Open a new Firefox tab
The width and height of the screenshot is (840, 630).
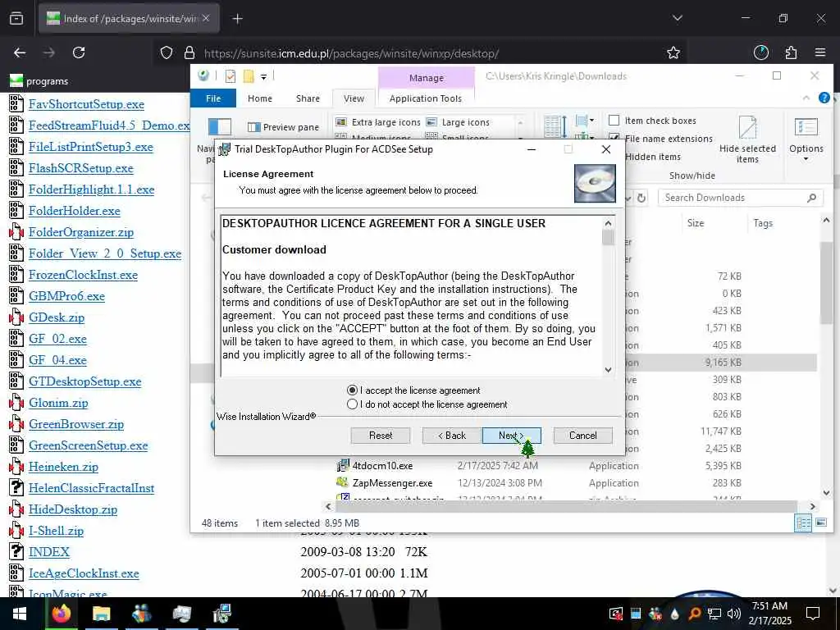click(x=238, y=19)
